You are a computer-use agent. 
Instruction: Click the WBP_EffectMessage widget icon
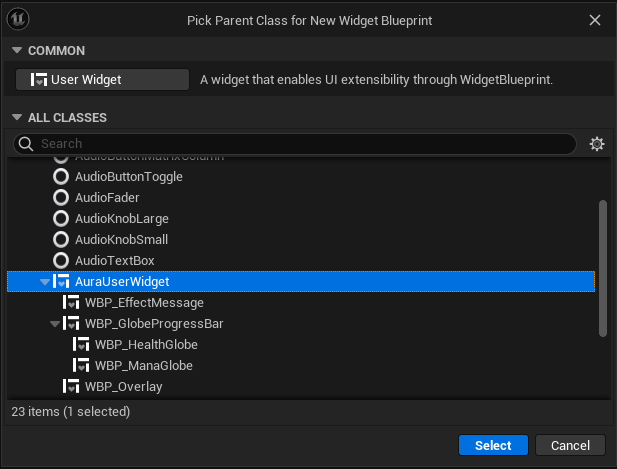(71, 302)
